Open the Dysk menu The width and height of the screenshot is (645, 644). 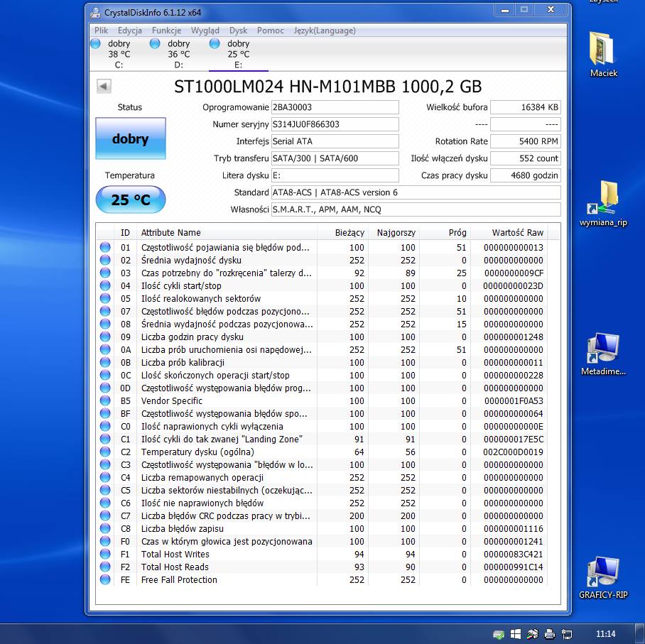(238, 31)
